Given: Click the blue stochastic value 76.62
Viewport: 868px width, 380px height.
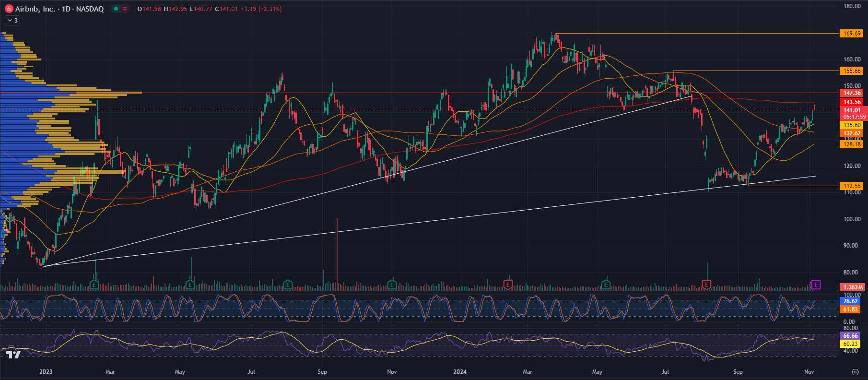Looking at the screenshot, I should [850, 301].
